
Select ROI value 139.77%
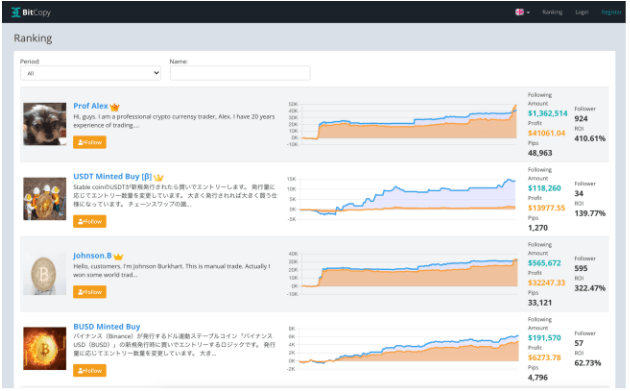coord(590,213)
